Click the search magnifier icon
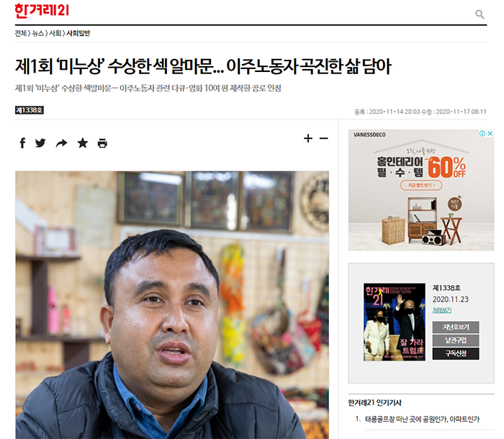 tap(480, 14)
